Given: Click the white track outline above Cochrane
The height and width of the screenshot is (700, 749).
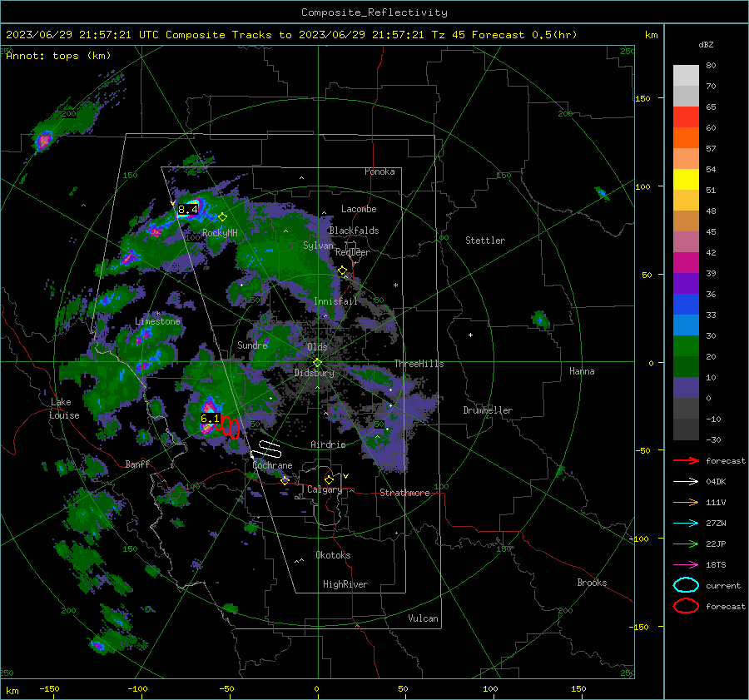Looking at the screenshot, I should tap(266, 449).
